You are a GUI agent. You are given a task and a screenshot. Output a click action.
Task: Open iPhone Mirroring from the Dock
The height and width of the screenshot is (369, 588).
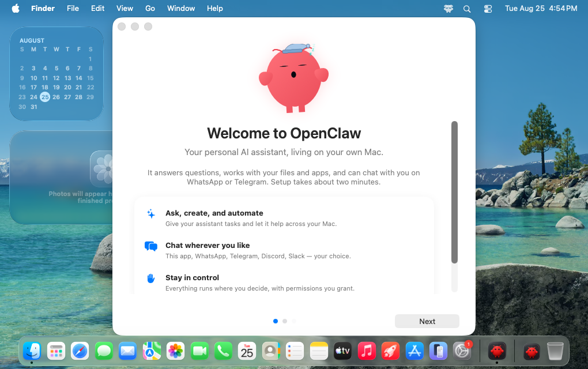438,351
